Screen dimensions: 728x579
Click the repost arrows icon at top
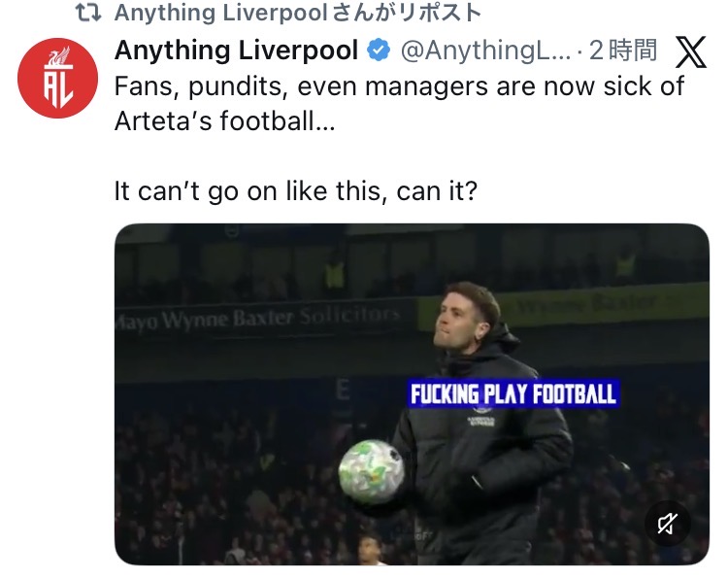[x=88, y=13]
